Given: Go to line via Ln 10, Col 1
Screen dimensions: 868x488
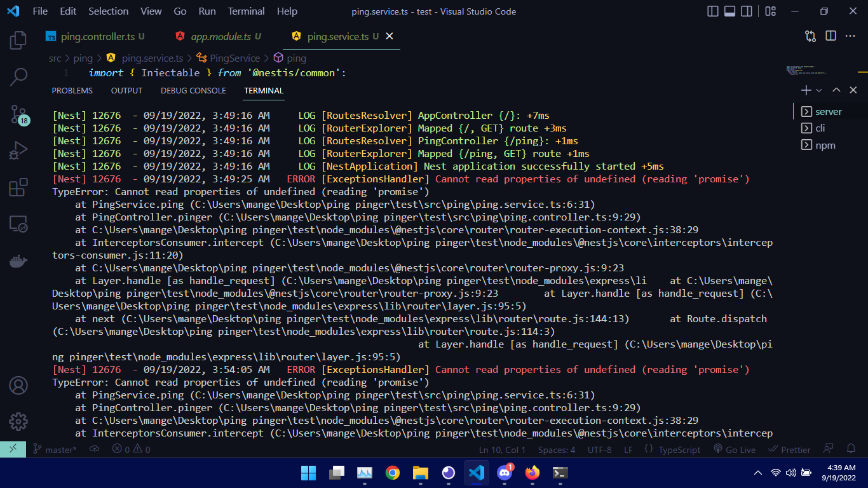Looking at the screenshot, I should click(502, 449).
